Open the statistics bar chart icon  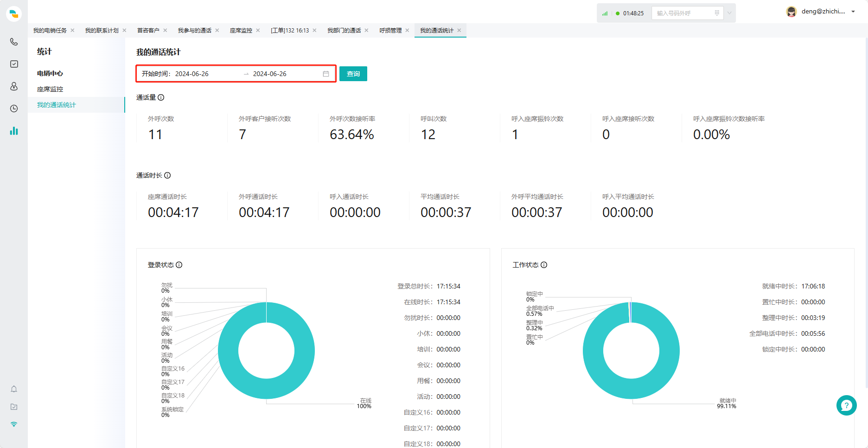point(14,131)
